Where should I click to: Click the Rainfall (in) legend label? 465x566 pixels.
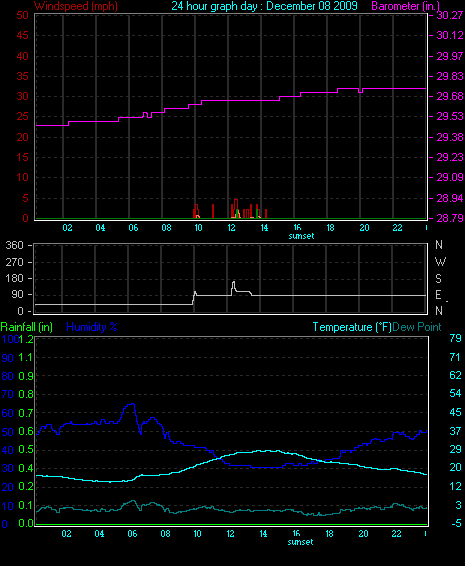[x=27, y=327]
